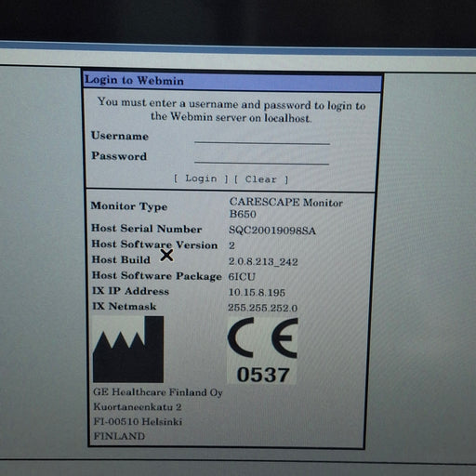Click the CE 0537 mark icon

tap(262, 350)
